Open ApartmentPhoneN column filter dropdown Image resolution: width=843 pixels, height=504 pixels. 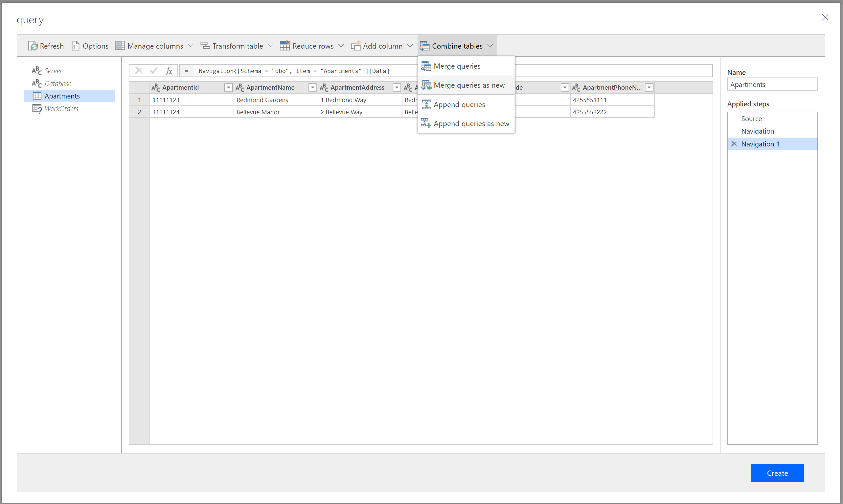click(x=649, y=88)
